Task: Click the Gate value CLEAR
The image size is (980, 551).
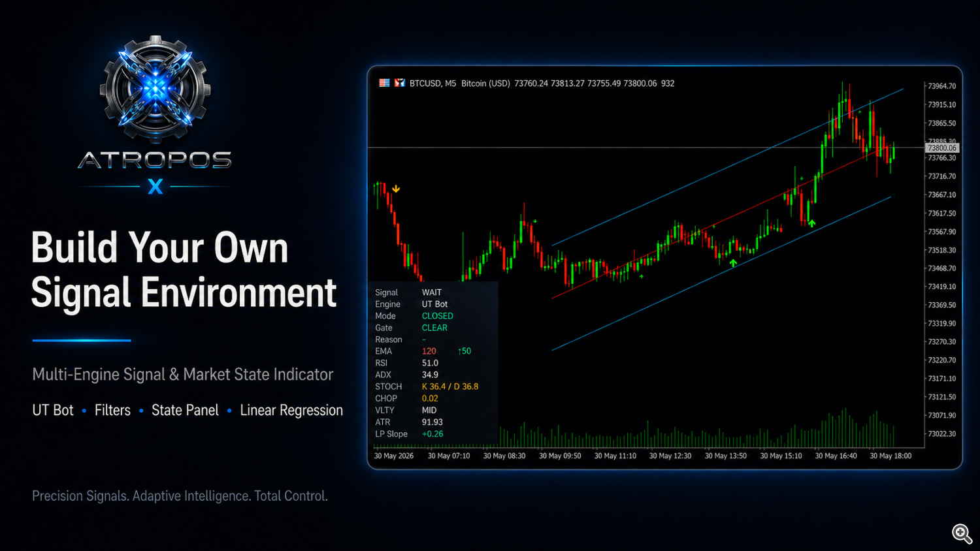Action: click(x=434, y=328)
